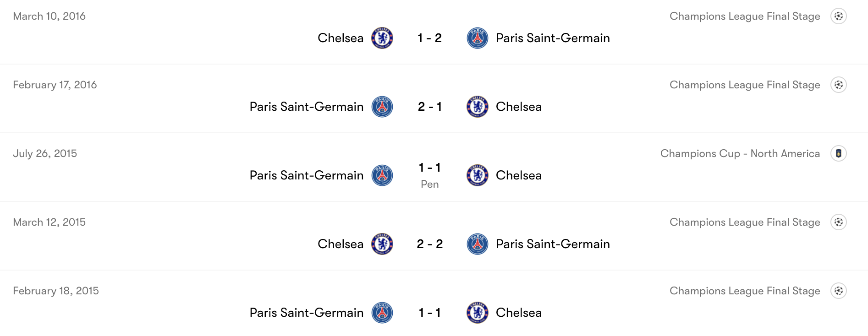
Task: Click Chelsea crest in March 12, 2015 match
Action: click(382, 244)
